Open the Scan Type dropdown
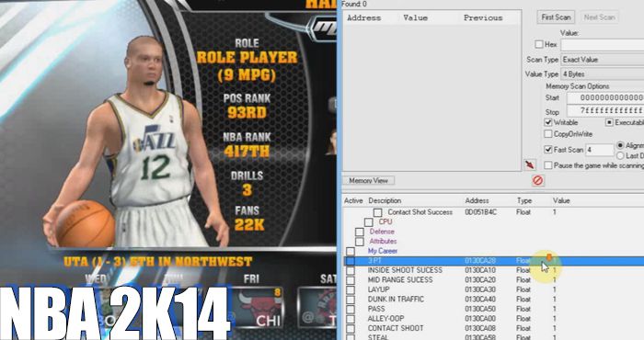This screenshot has width=644, height=340. tap(602, 60)
